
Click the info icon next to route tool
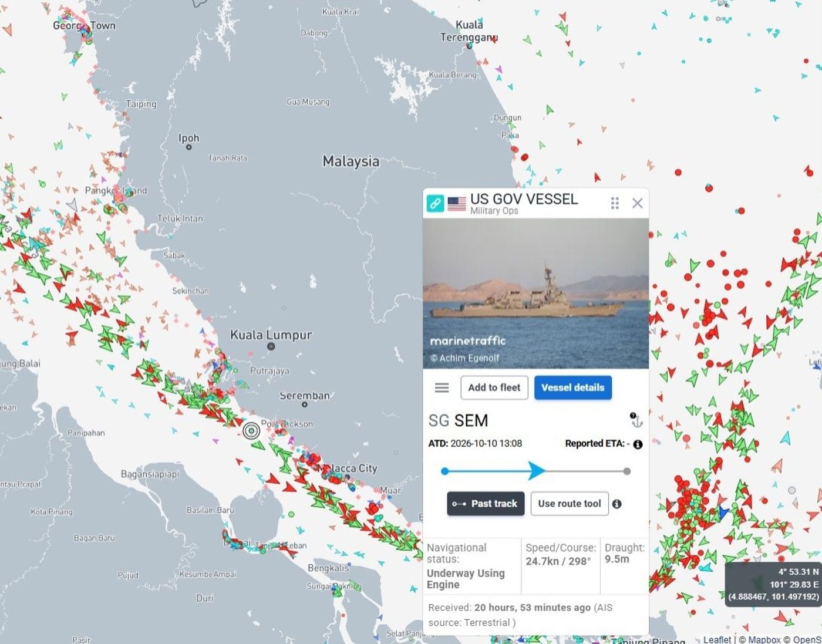(616, 504)
